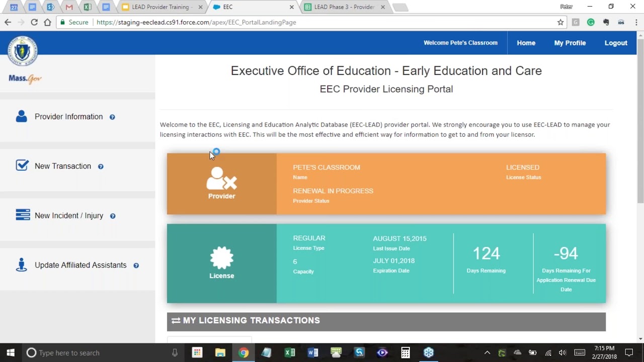Click the -94 days remaining value

point(566,253)
